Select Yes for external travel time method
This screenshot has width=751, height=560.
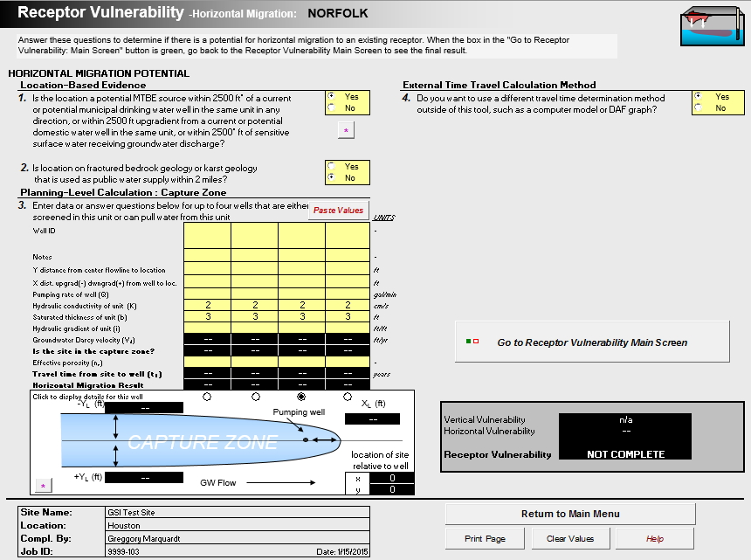point(697,97)
